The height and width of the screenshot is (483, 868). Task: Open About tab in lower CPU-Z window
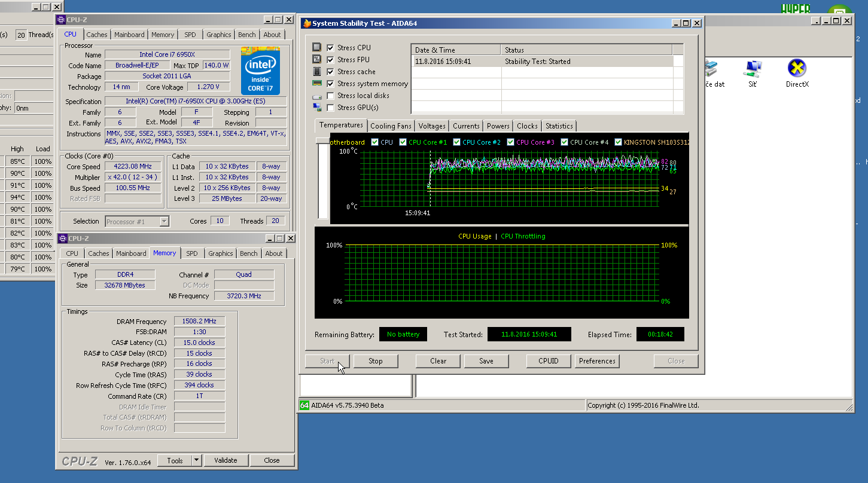click(274, 253)
